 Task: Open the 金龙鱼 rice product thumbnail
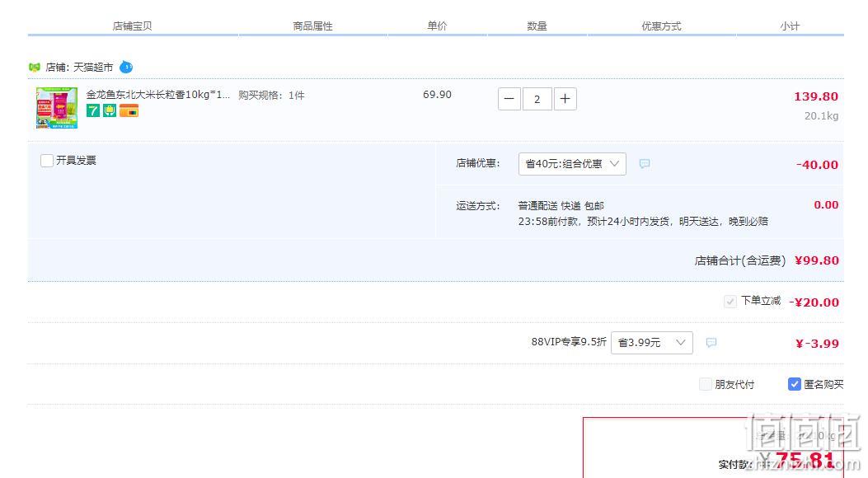point(57,108)
